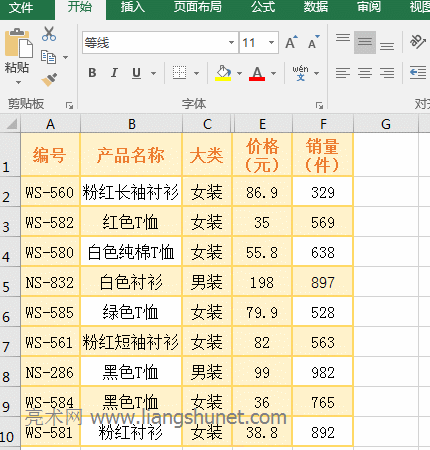Center text horizontally
Viewport: 430px width, 450px height.
click(x=365, y=73)
